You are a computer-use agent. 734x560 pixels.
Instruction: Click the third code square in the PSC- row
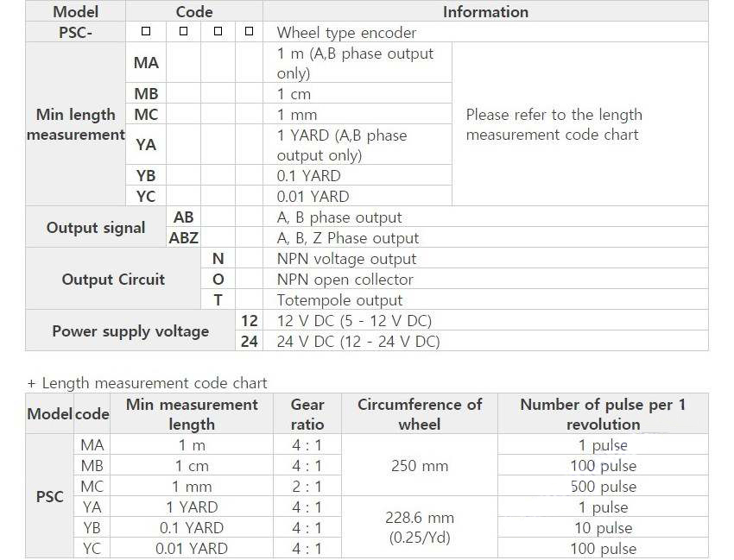click(x=218, y=32)
